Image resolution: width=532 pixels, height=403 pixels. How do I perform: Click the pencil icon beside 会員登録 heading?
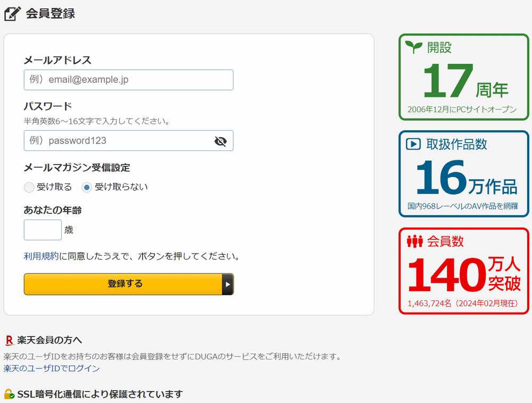pos(13,12)
